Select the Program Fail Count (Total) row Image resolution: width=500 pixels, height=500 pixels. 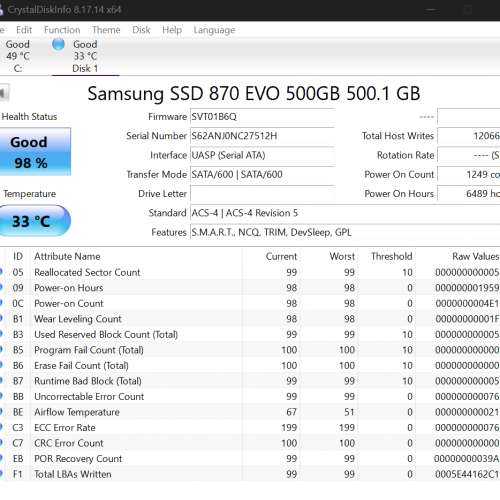tap(250, 350)
